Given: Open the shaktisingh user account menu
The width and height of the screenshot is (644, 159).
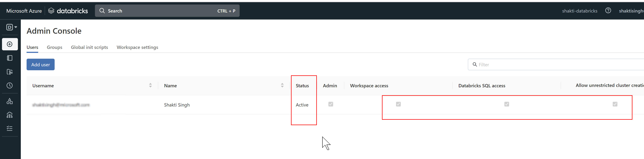Looking at the screenshot, I should (631, 11).
